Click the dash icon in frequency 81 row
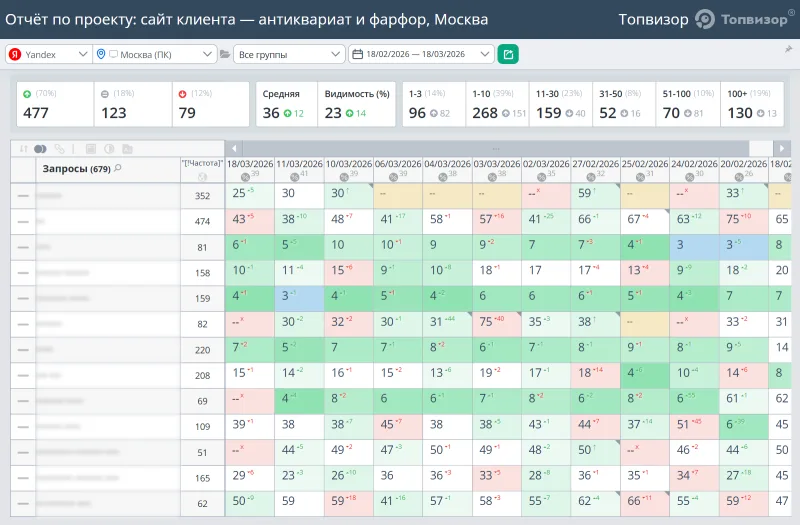The width and height of the screenshot is (800, 525). [x=23, y=247]
